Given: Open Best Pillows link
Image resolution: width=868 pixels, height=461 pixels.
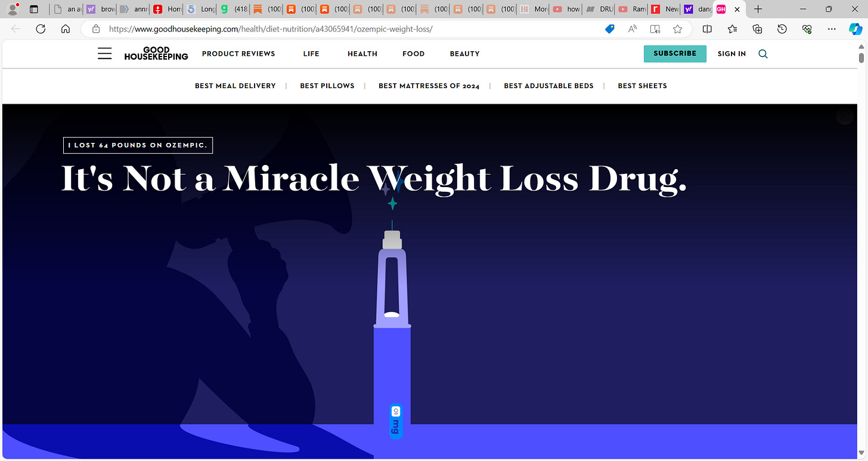Looking at the screenshot, I should click(327, 86).
